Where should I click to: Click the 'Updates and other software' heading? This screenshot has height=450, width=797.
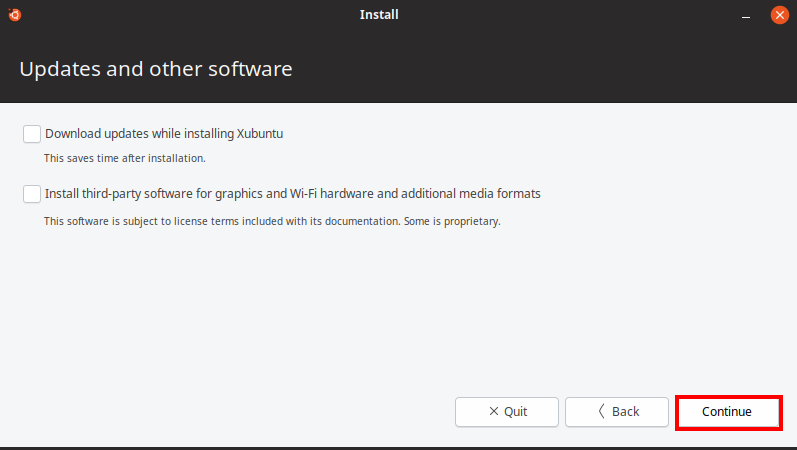tap(156, 69)
